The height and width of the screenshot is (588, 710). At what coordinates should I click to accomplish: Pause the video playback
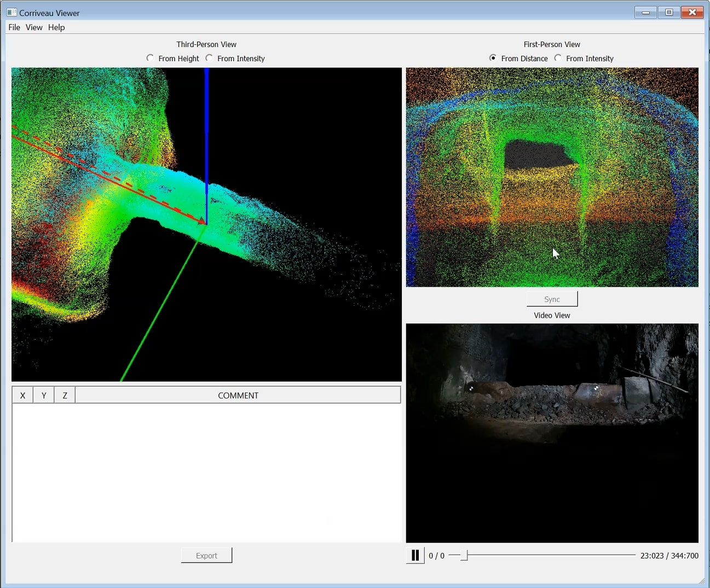pyautogui.click(x=415, y=555)
